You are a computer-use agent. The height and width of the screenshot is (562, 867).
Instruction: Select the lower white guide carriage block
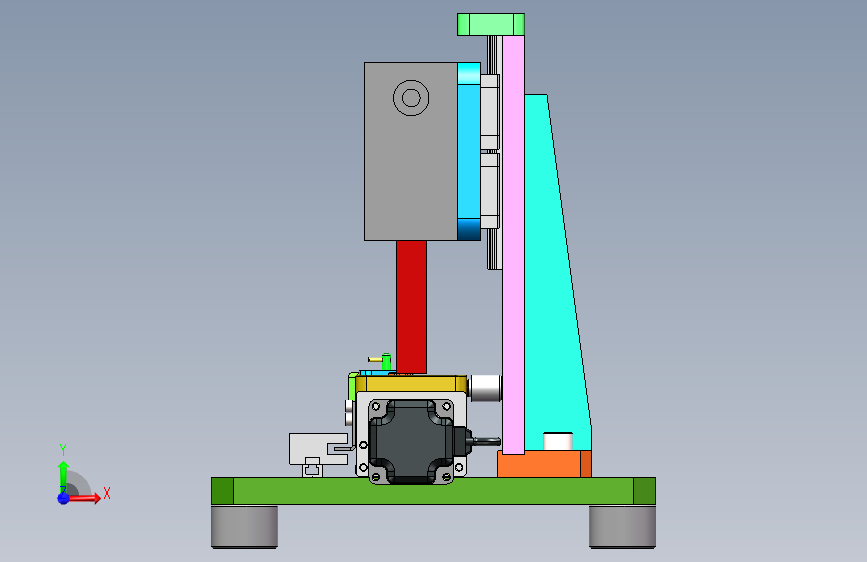[490, 191]
